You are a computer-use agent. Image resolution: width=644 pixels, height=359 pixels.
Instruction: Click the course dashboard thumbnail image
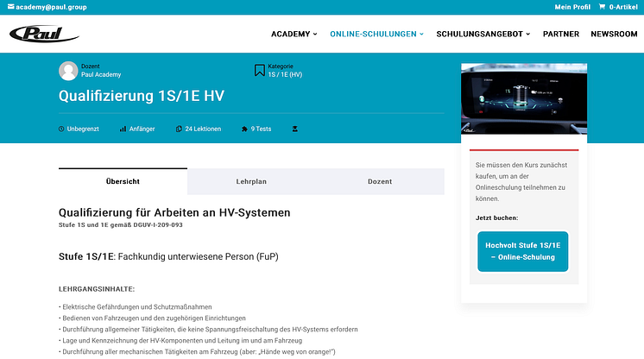click(523, 99)
